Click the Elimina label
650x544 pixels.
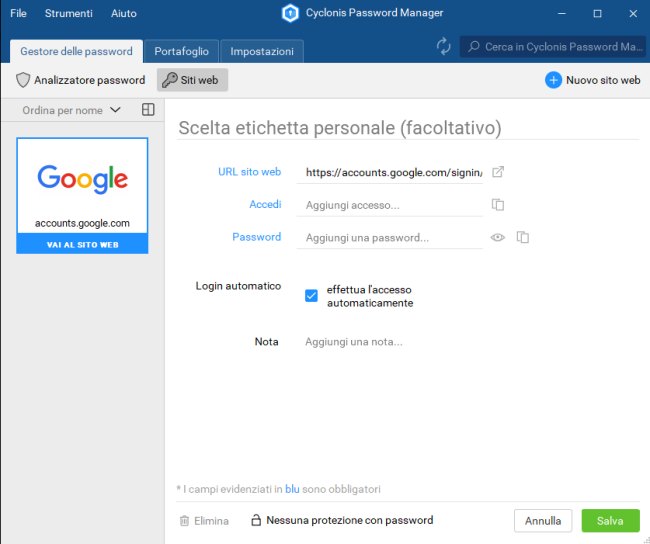coord(211,521)
